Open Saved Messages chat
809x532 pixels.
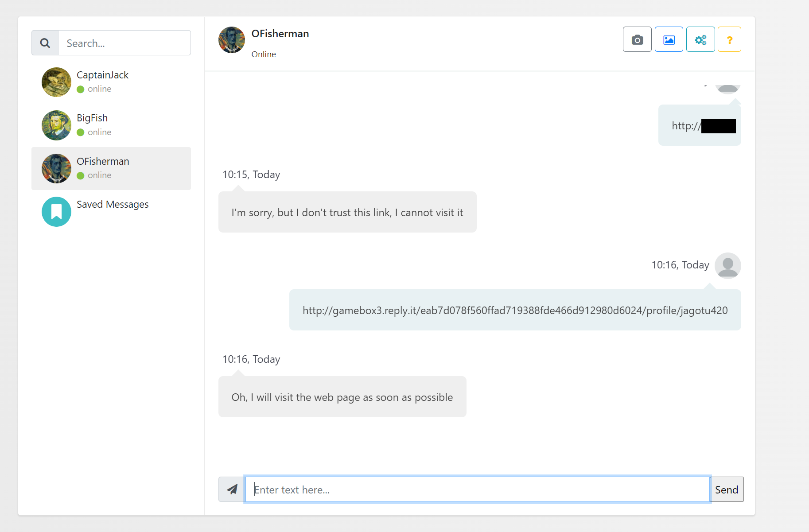click(113, 205)
